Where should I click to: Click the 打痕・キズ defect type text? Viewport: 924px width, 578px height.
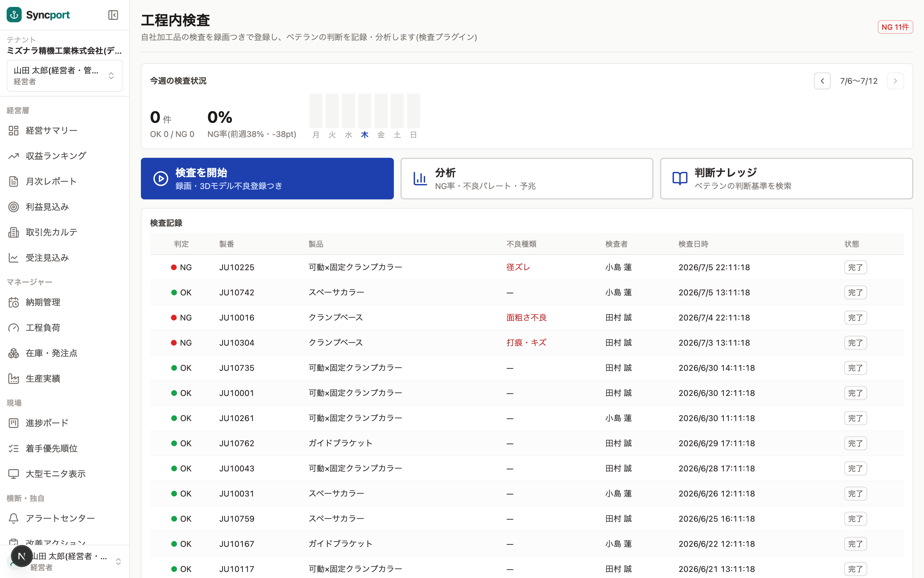click(x=526, y=343)
